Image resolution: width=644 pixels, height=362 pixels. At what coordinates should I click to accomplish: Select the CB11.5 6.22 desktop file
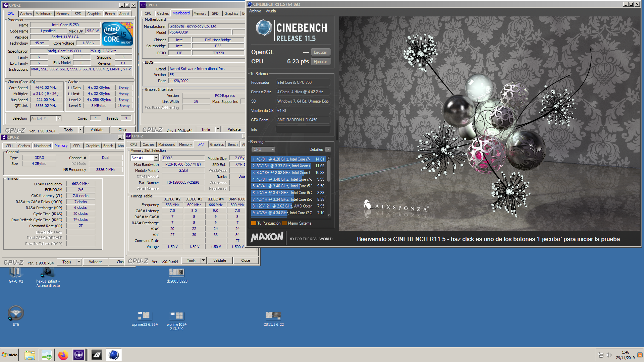coord(273,319)
